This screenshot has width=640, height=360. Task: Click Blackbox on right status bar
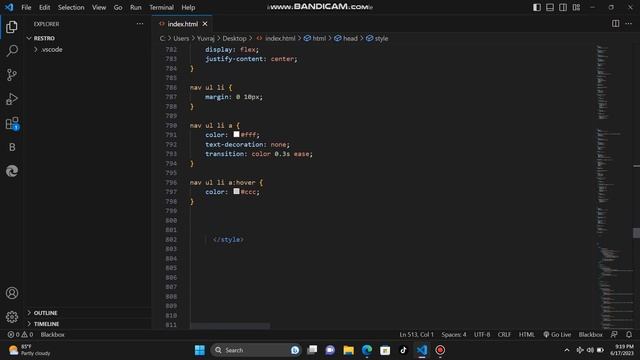tap(590, 335)
